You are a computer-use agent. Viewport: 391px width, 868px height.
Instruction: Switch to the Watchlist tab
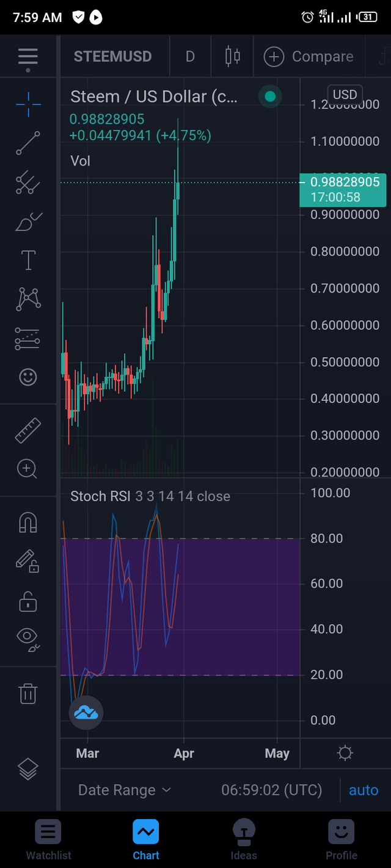[x=49, y=840]
